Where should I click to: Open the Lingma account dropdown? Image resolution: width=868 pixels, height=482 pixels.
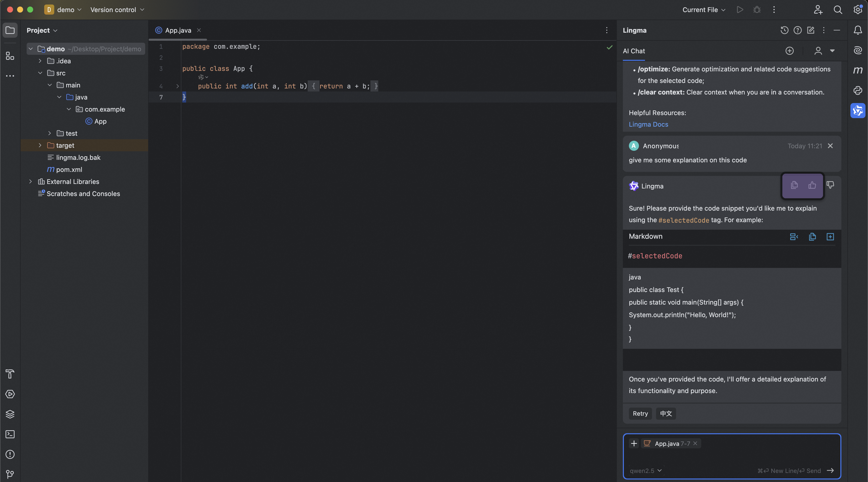coord(824,51)
